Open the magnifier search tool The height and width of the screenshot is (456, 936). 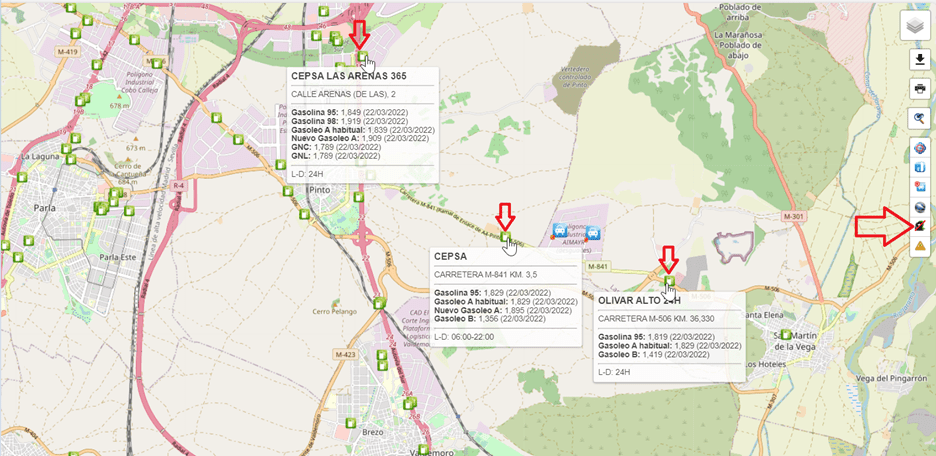(x=920, y=119)
